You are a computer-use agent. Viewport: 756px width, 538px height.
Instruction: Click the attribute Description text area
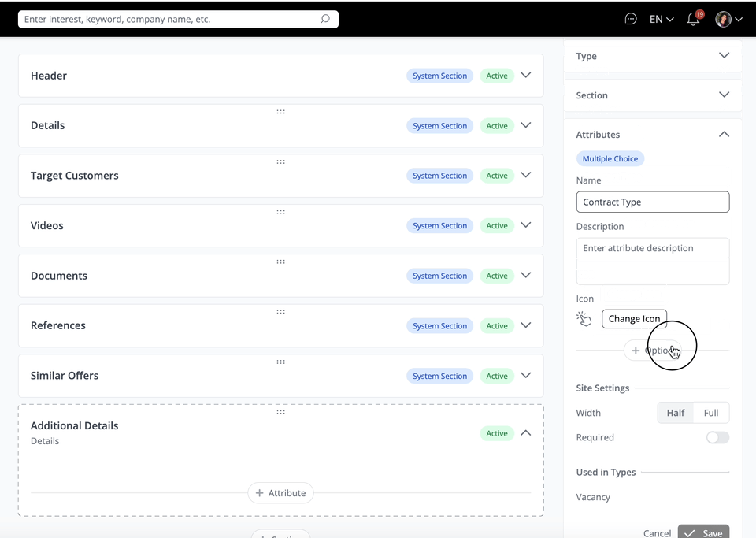652,261
